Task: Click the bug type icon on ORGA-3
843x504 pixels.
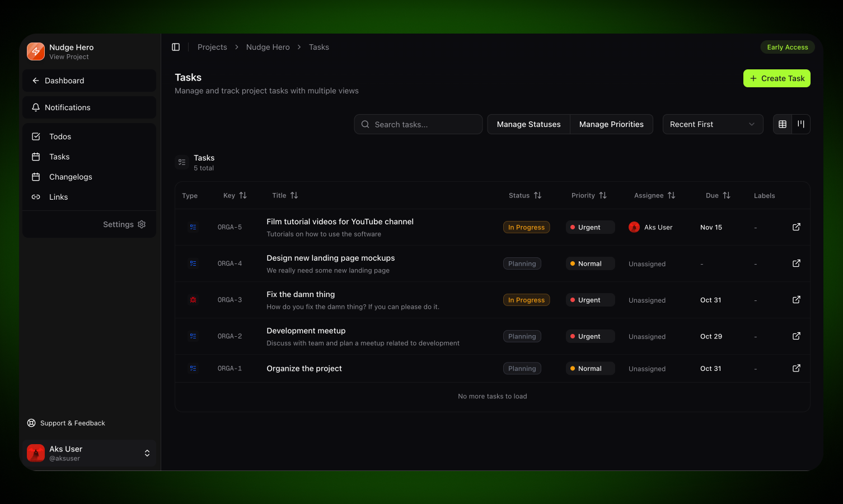Action: point(193,300)
